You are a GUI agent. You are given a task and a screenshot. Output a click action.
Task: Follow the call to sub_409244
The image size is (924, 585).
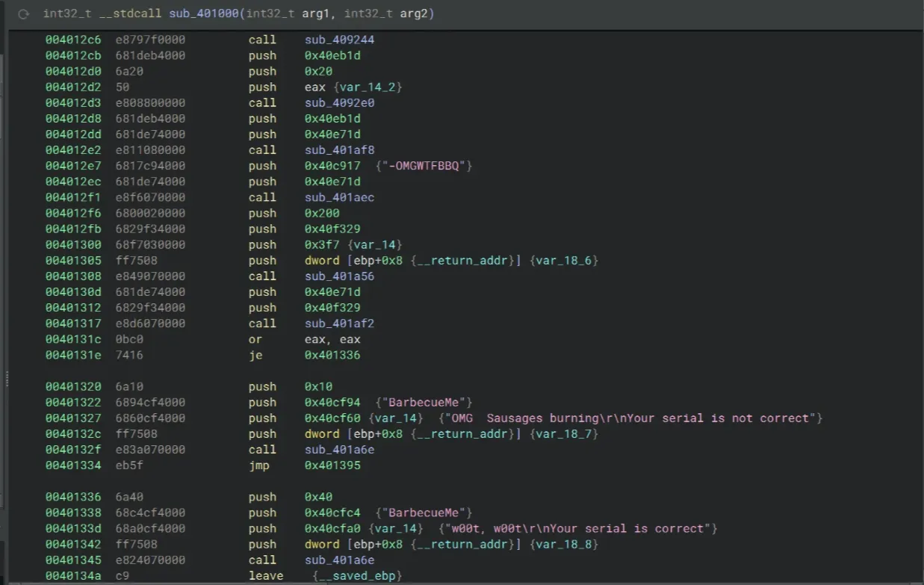coord(339,40)
